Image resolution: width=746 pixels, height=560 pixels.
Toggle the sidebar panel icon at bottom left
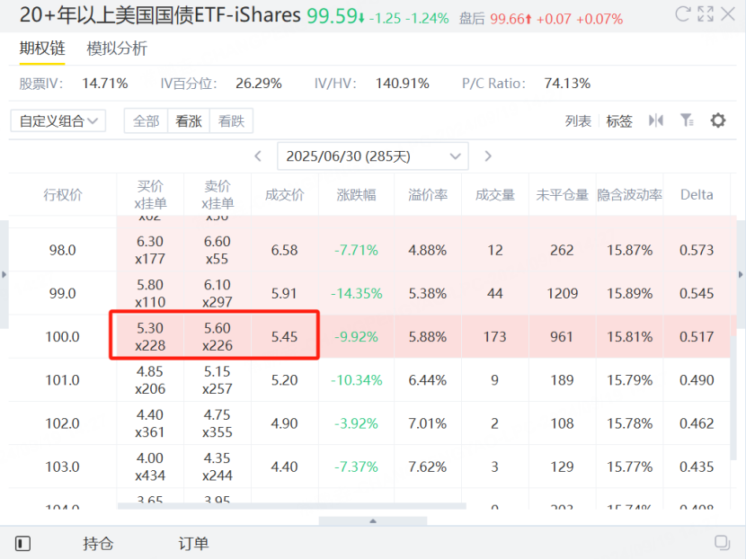point(22,543)
